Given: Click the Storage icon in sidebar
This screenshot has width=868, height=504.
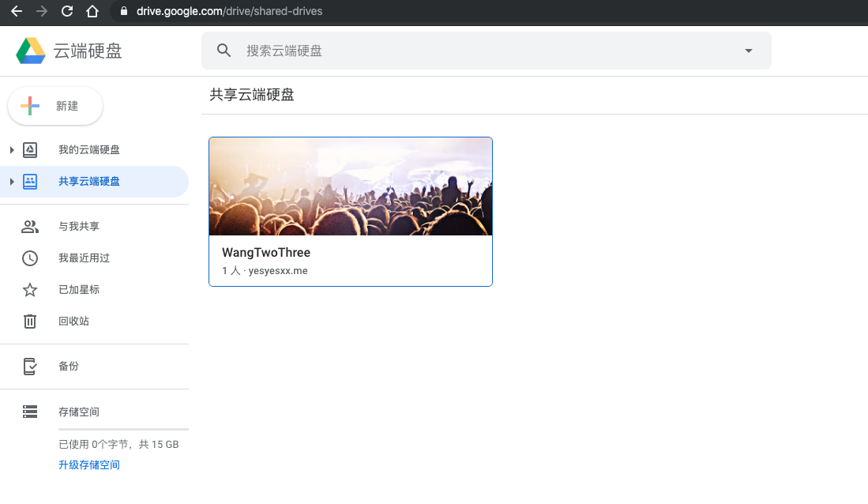Looking at the screenshot, I should tap(30, 412).
